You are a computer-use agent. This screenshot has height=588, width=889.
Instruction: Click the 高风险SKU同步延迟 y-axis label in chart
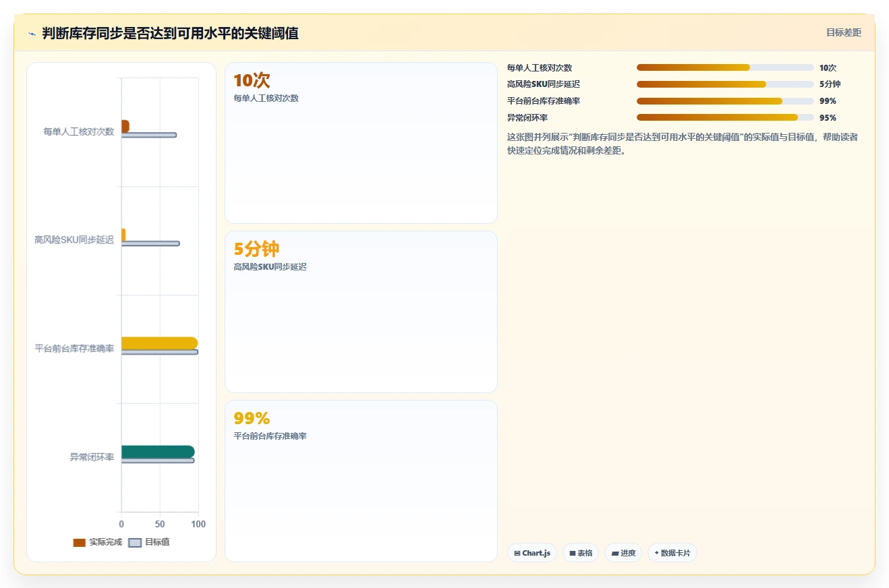tap(74, 239)
